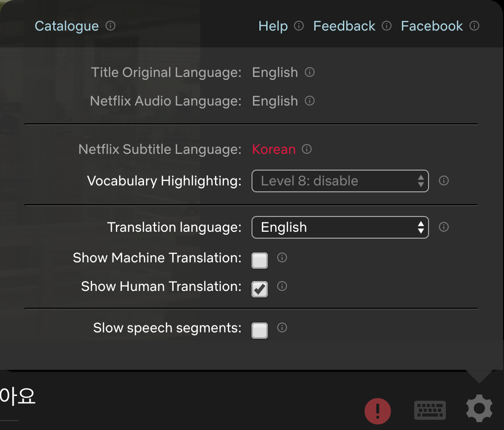Click info icon for Netflix Audio Language

click(x=310, y=101)
